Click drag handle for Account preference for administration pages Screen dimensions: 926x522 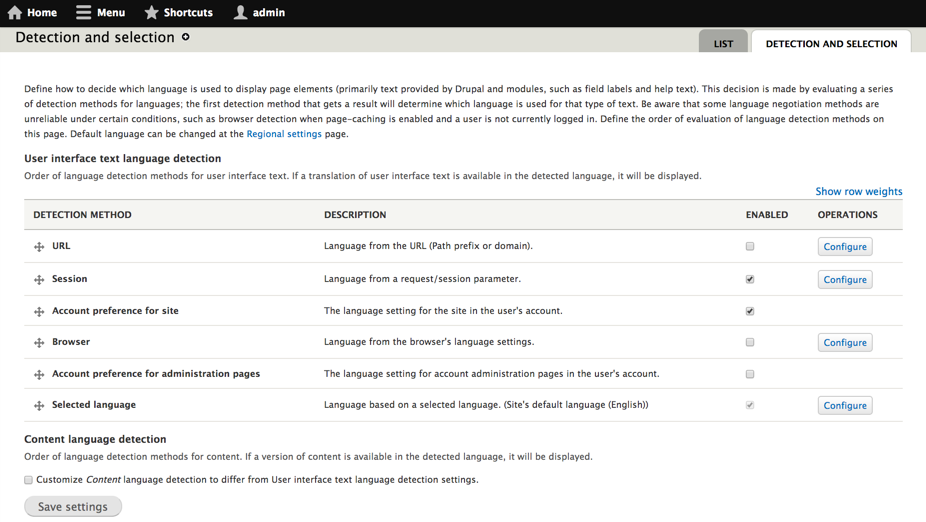[39, 375]
